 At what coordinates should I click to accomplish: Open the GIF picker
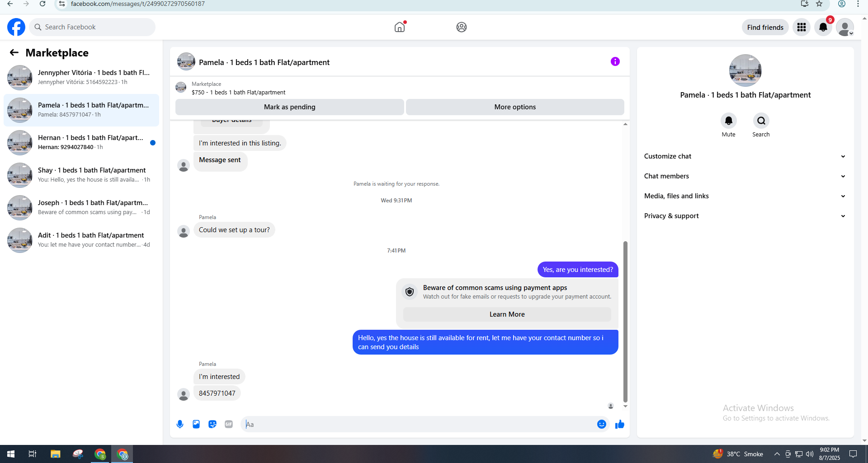[229, 424]
